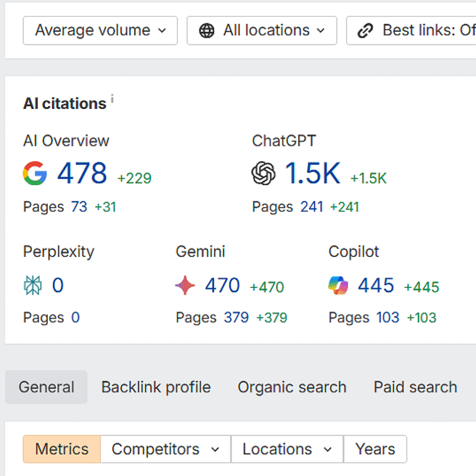Open the Competitors dropdown

(165, 449)
